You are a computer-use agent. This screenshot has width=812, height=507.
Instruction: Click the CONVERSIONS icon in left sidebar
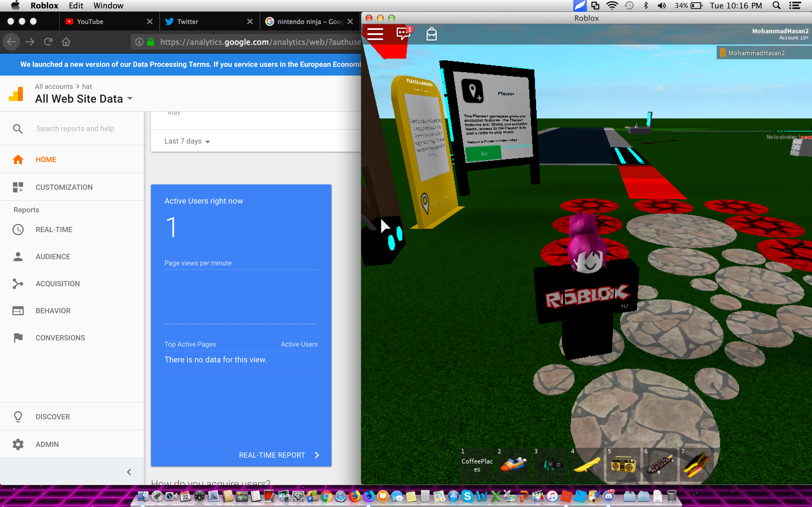17,337
